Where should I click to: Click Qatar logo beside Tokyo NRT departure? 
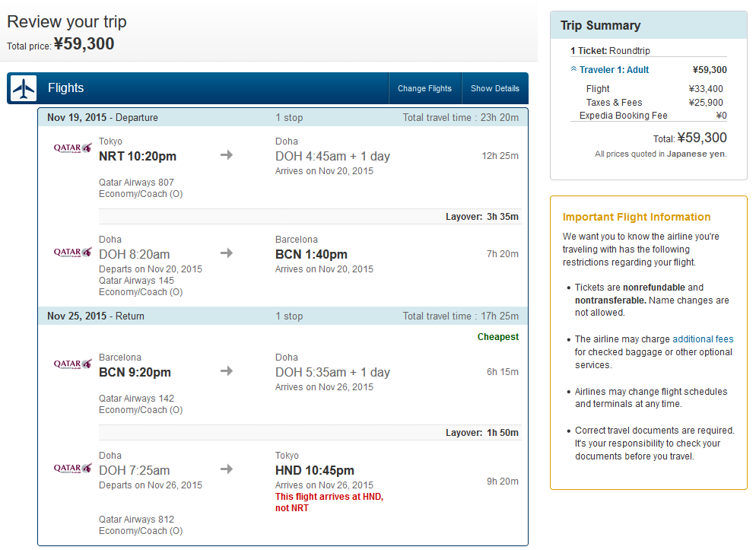[x=72, y=148]
